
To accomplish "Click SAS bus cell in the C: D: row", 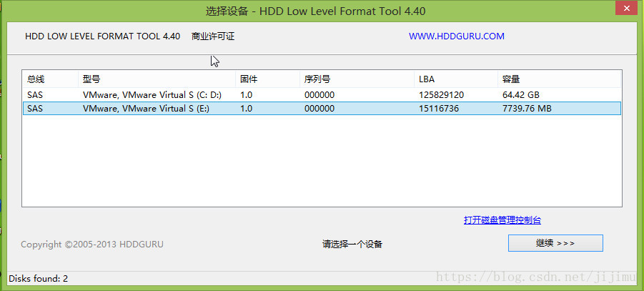I will click(35, 95).
